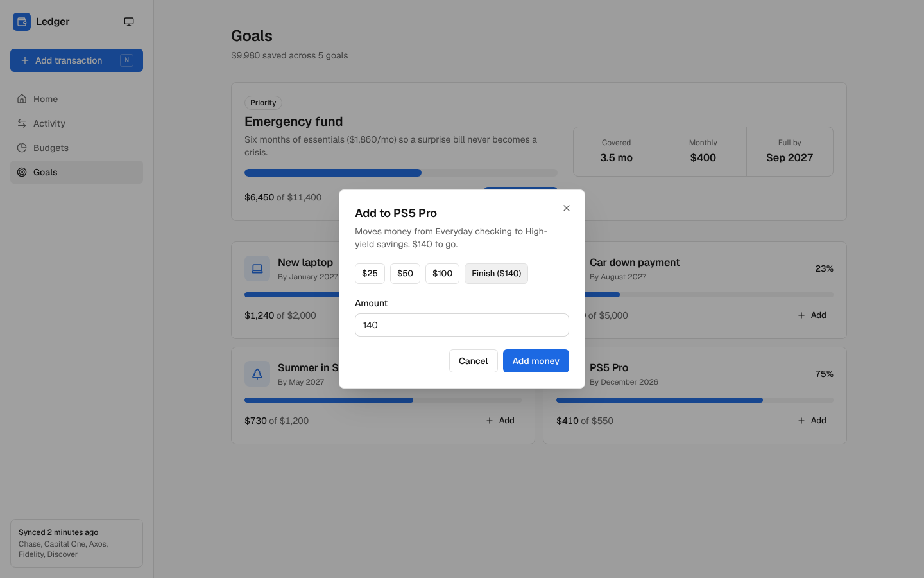Add funds to the PS5 Pro goal card
The image size is (924, 578).
point(812,421)
